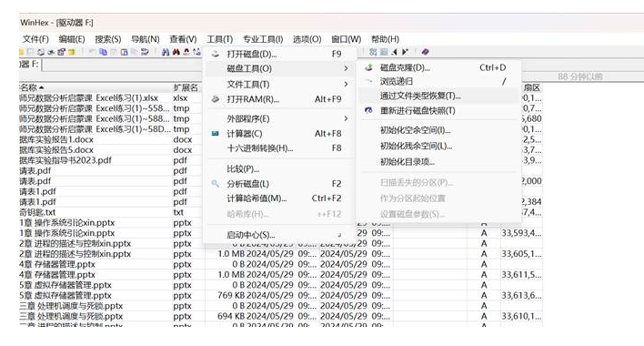The width and height of the screenshot is (644, 346).
Task: Click the blue Copy block toolbar icon
Action: [x=103, y=52]
